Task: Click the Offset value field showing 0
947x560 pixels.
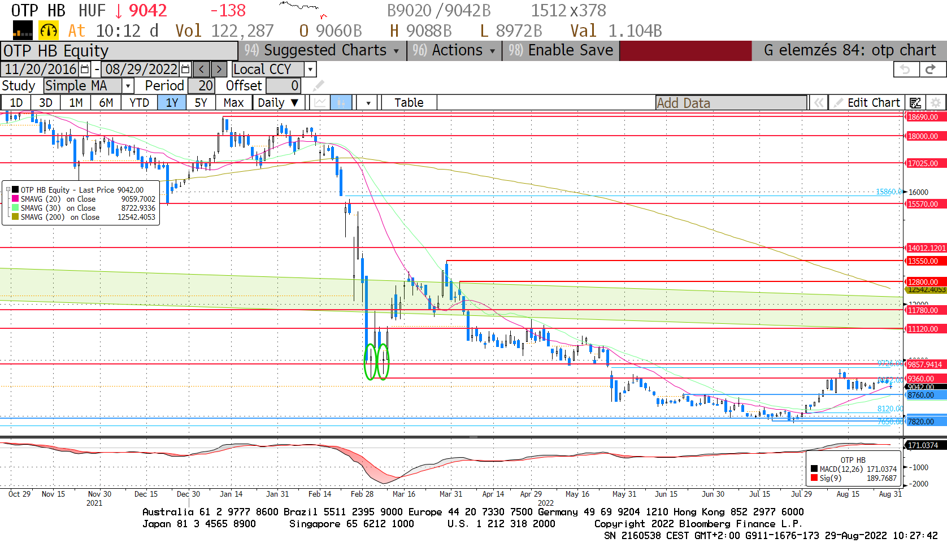Action: [284, 86]
